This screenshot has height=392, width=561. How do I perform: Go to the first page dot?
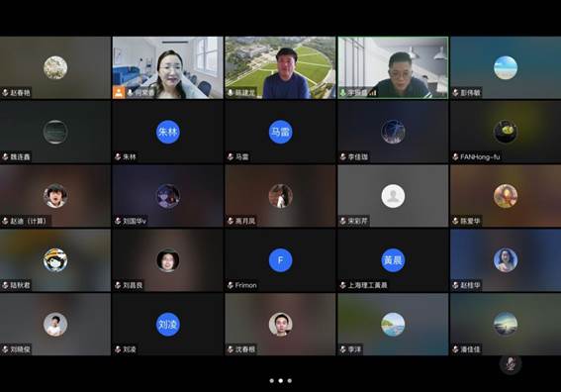pos(271,380)
